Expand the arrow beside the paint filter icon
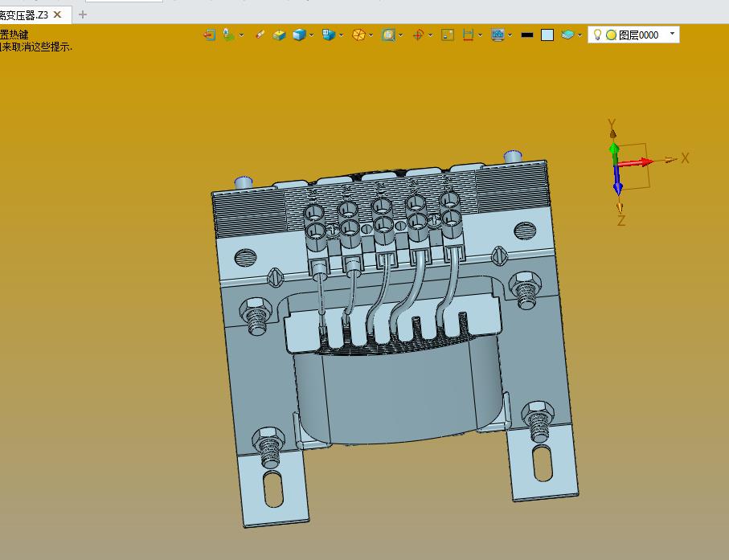 [241, 35]
